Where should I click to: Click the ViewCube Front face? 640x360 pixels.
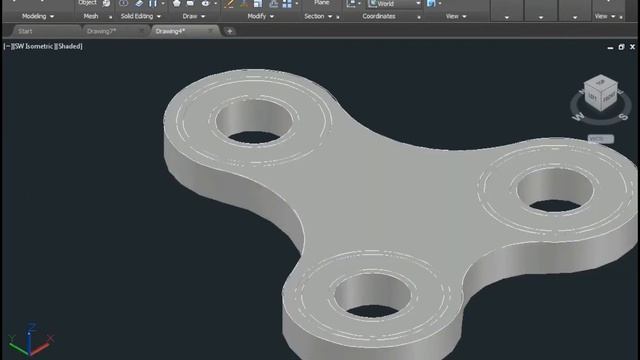tap(609, 98)
